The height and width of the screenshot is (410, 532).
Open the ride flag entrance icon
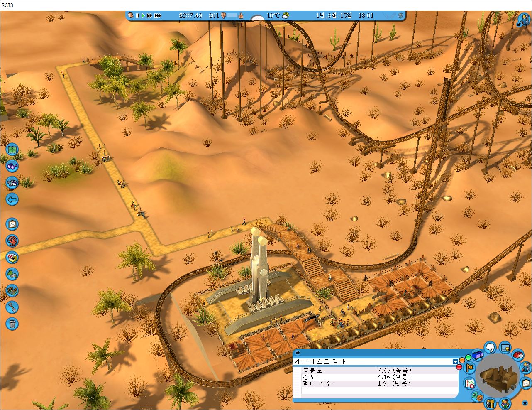pos(469,368)
